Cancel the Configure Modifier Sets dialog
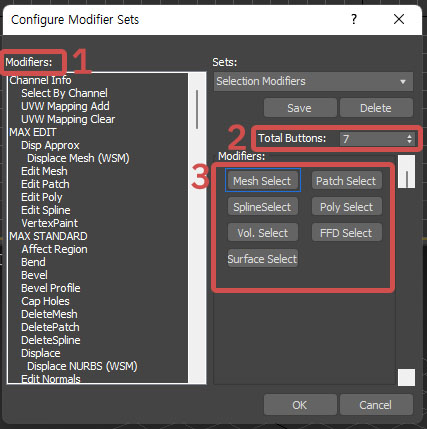The image size is (427, 429). [376, 405]
